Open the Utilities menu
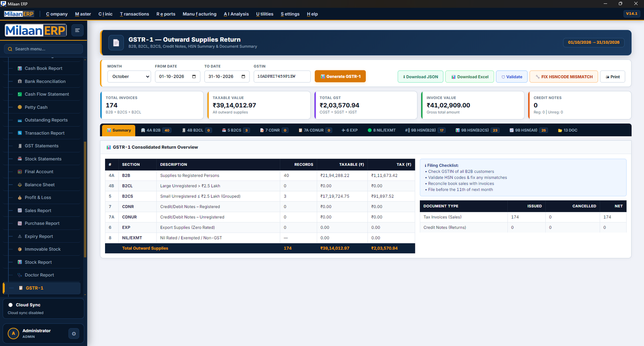 tap(265, 14)
